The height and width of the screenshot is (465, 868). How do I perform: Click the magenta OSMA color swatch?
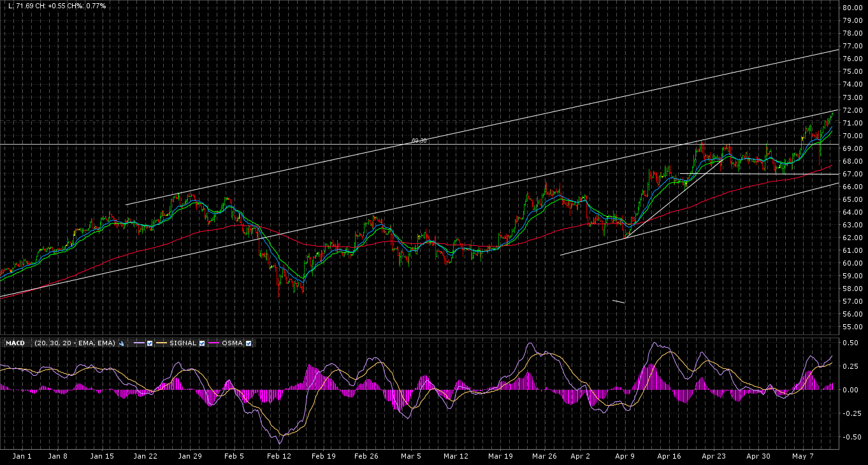pyautogui.click(x=213, y=343)
